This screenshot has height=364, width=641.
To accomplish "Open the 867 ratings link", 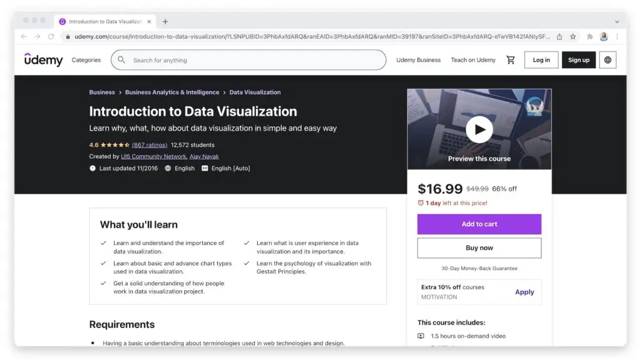I will (149, 145).
